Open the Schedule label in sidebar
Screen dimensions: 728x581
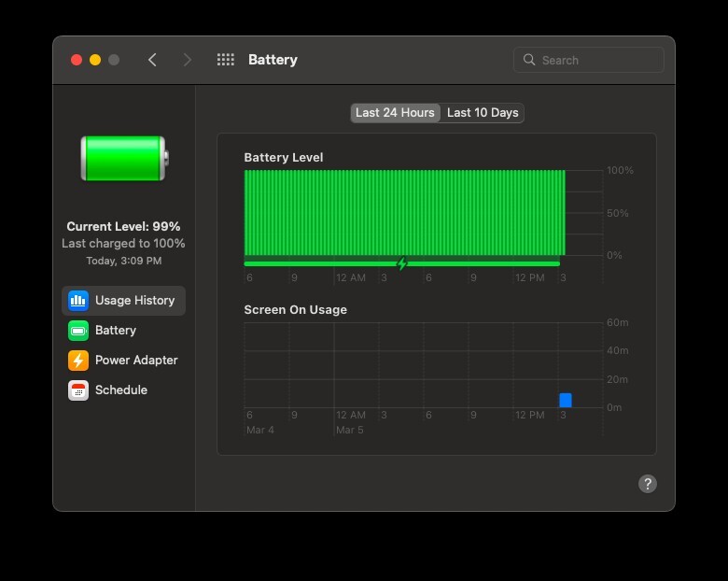pos(121,390)
